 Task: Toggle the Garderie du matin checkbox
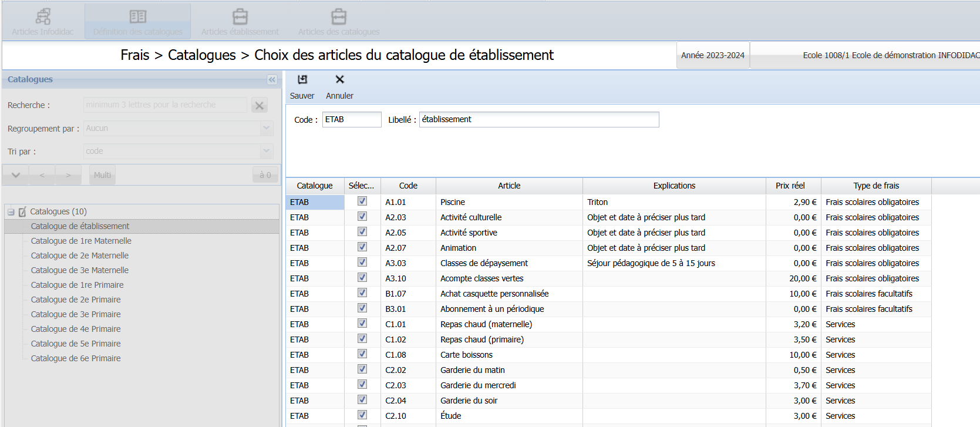[362, 369]
